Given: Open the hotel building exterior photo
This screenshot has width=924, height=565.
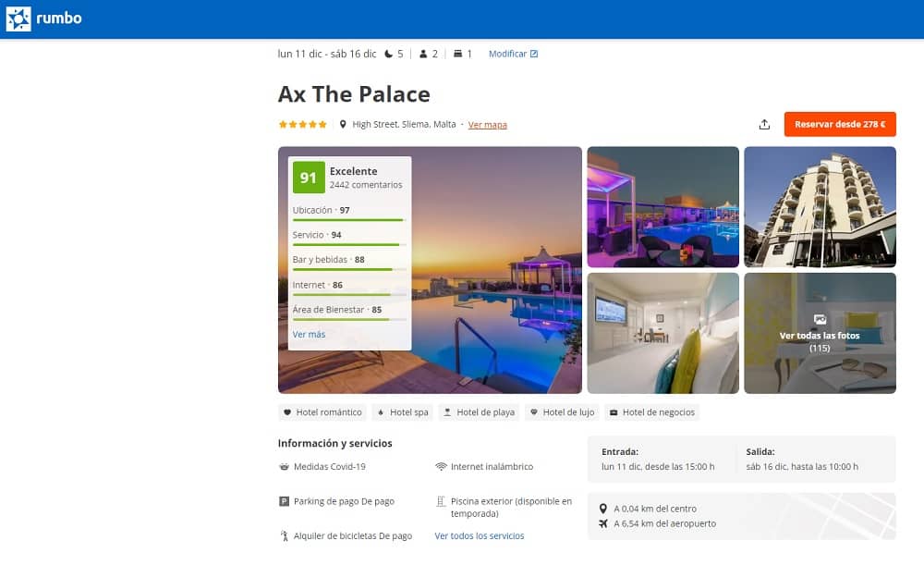Looking at the screenshot, I should 820,207.
